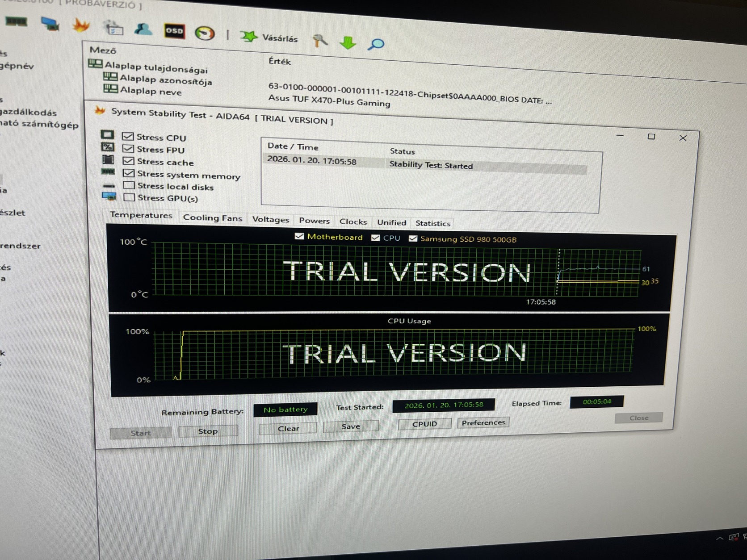The height and width of the screenshot is (560, 747).
Task: Select the Temperatures tab
Action: click(141, 215)
